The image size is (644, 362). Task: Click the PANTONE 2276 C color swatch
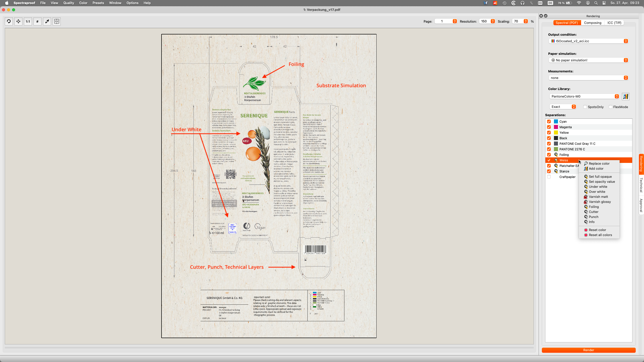tap(556, 149)
